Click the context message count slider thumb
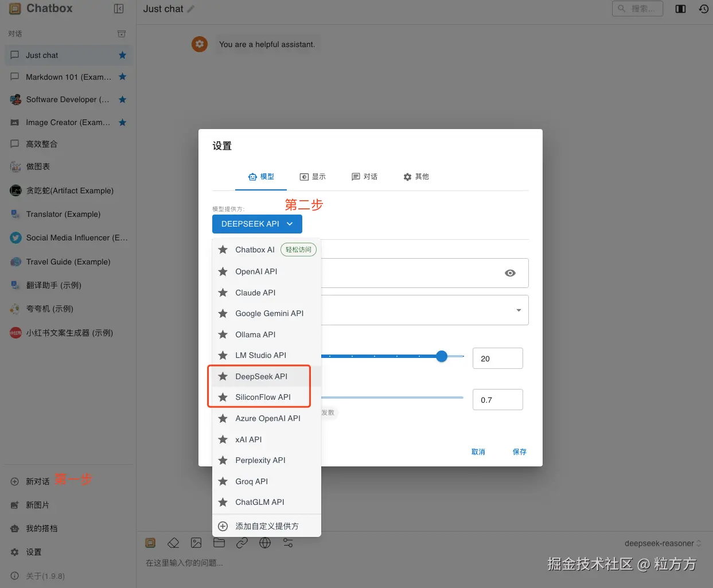 pos(441,356)
